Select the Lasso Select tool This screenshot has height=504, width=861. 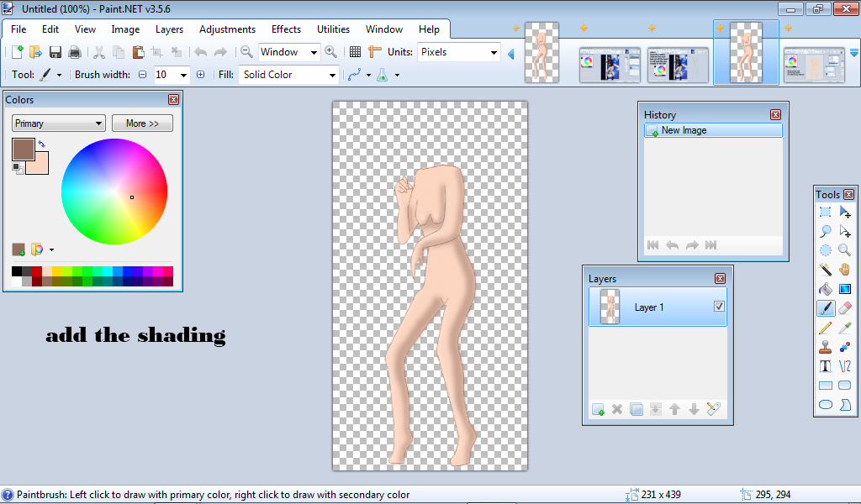(826, 232)
